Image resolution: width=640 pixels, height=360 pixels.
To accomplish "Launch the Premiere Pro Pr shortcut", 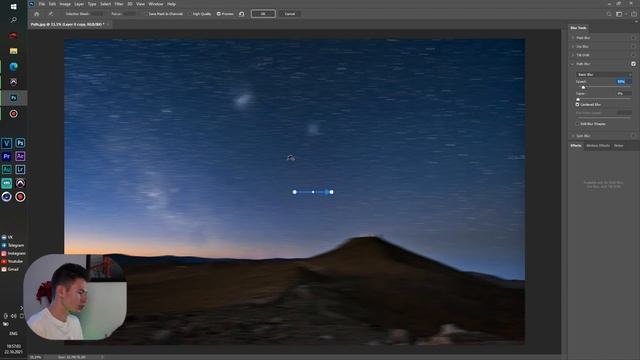I will pos(7,156).
